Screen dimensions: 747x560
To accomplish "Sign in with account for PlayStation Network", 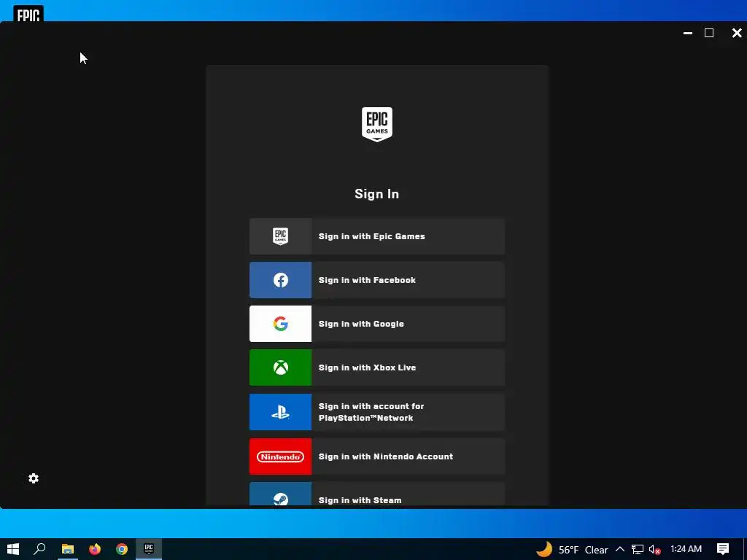I will [377, 412].
